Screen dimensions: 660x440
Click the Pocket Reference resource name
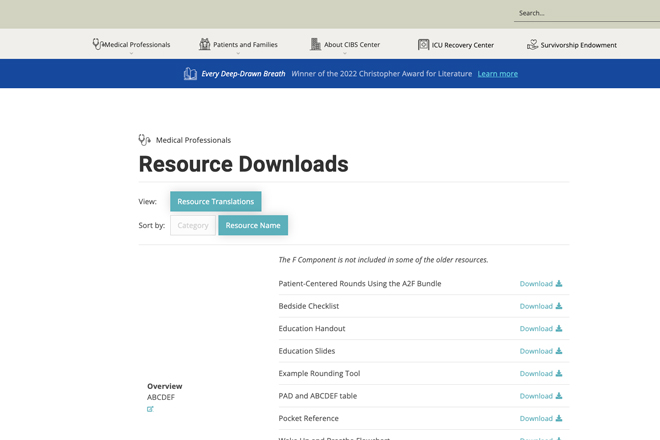point(309,419)
